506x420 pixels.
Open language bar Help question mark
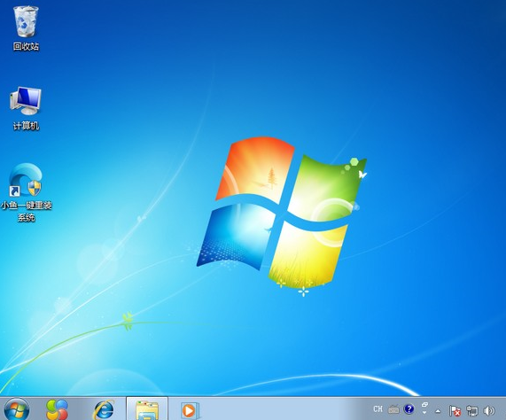click(x=409, y=409)
